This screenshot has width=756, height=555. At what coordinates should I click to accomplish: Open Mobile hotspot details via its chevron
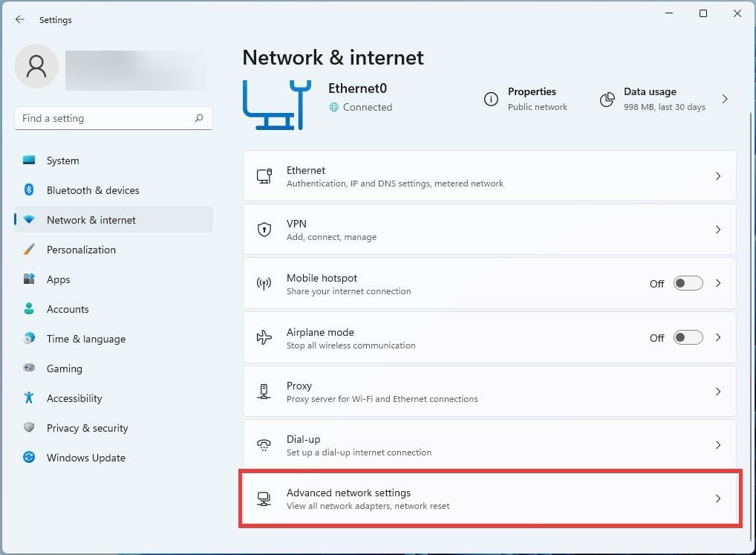coord(718,283)
